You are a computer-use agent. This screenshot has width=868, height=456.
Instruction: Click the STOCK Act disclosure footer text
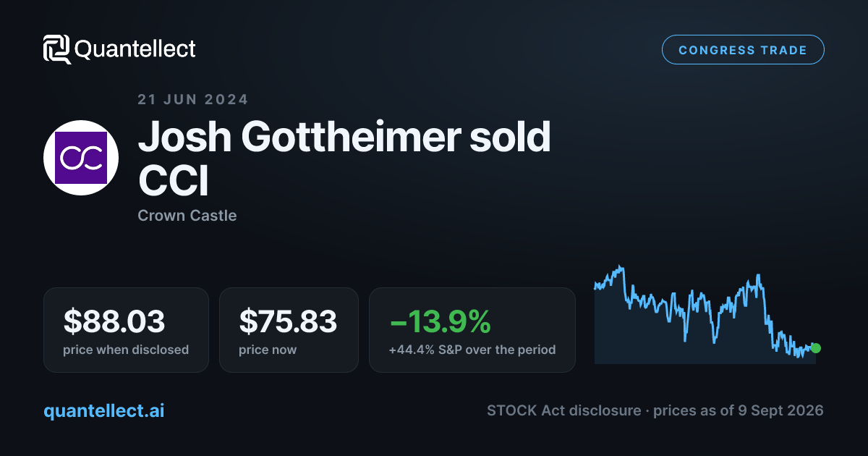(564, 410)
